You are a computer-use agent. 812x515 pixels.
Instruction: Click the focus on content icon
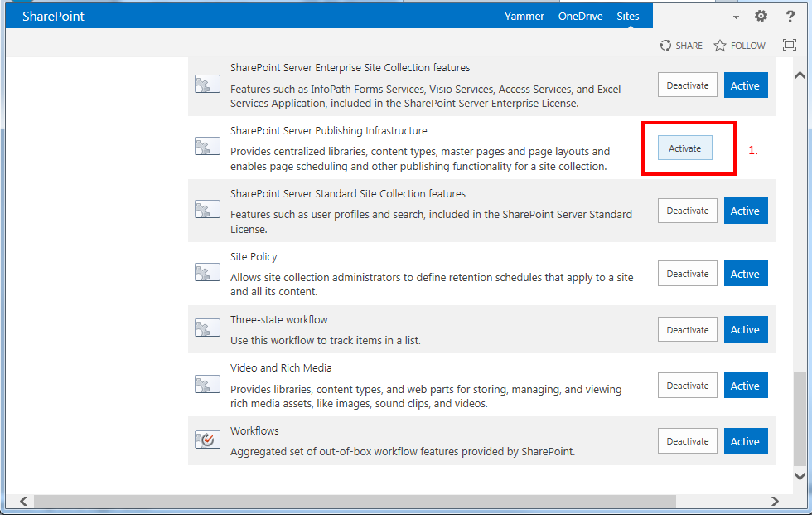point(789,46)
